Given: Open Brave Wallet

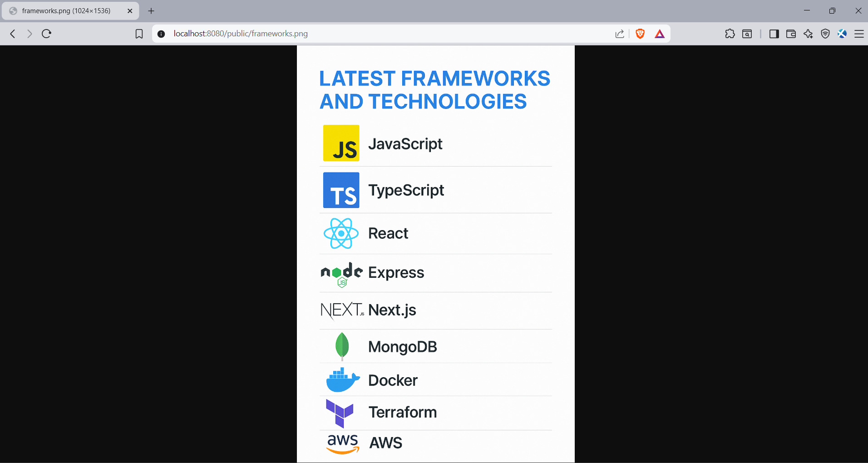Looking at the screenshot, I should click(791, 34).
